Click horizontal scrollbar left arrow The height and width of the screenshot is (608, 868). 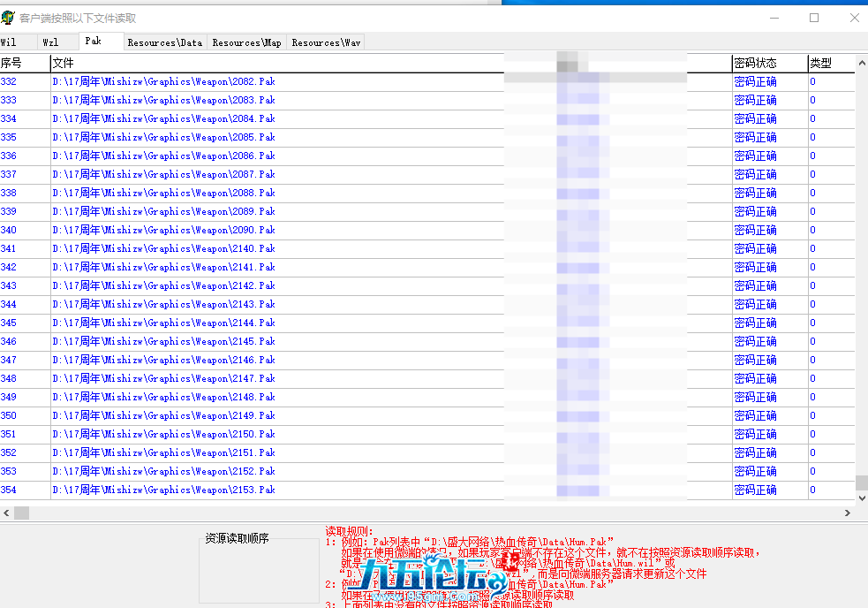tap(6, 513)
